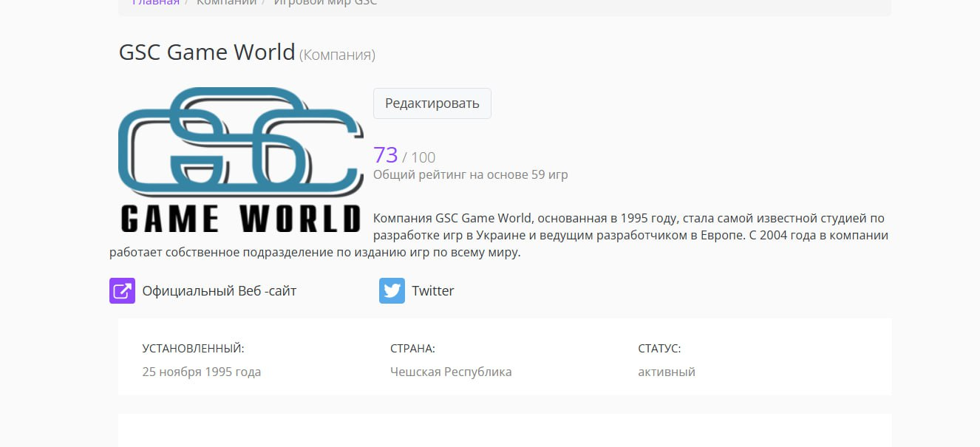Image resolution: width=980 pixels, height=447 pixels.
Task: Open the Компании breadcrumb link
Action: 226,2
